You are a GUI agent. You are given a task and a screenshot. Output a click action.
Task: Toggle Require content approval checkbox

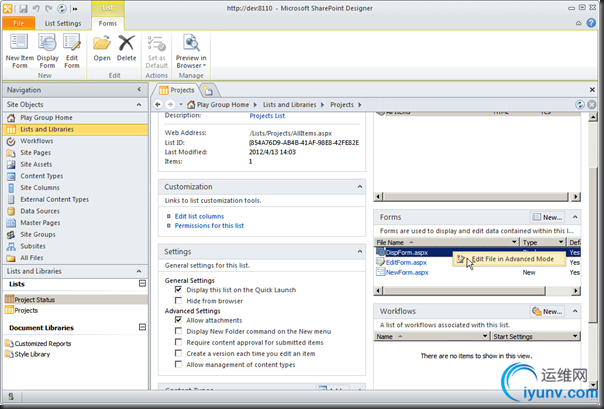pyautogui.click(x=178, y=342)
